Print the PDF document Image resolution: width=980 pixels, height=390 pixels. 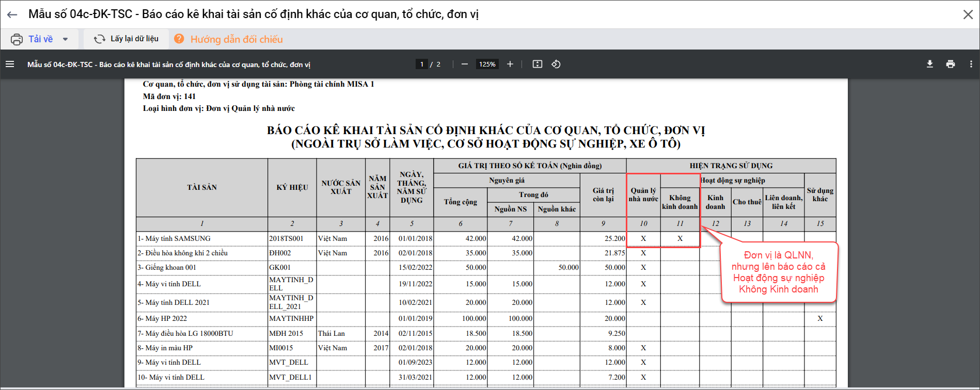(x=951, y=64)
